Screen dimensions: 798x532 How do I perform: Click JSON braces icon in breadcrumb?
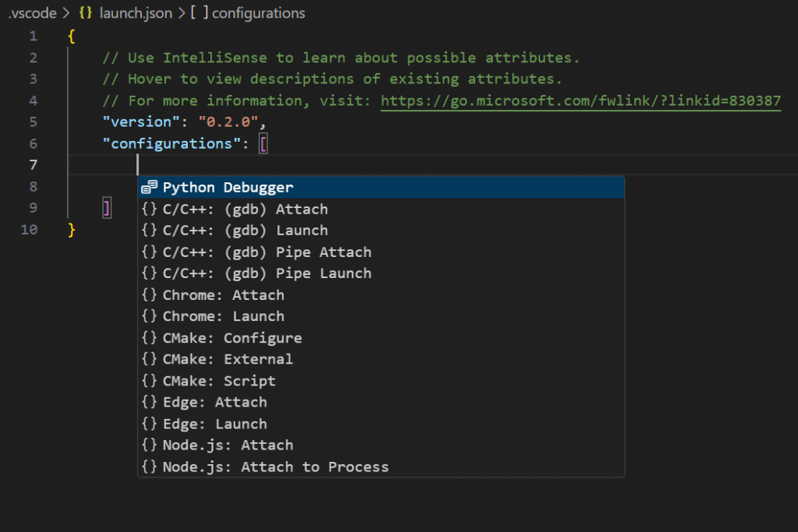point(86,13)
